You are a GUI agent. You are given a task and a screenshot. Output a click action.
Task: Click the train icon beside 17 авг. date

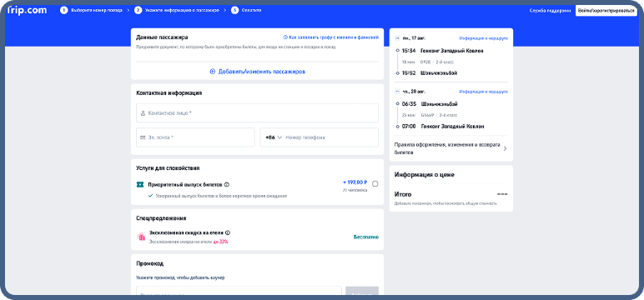[397, 38]
